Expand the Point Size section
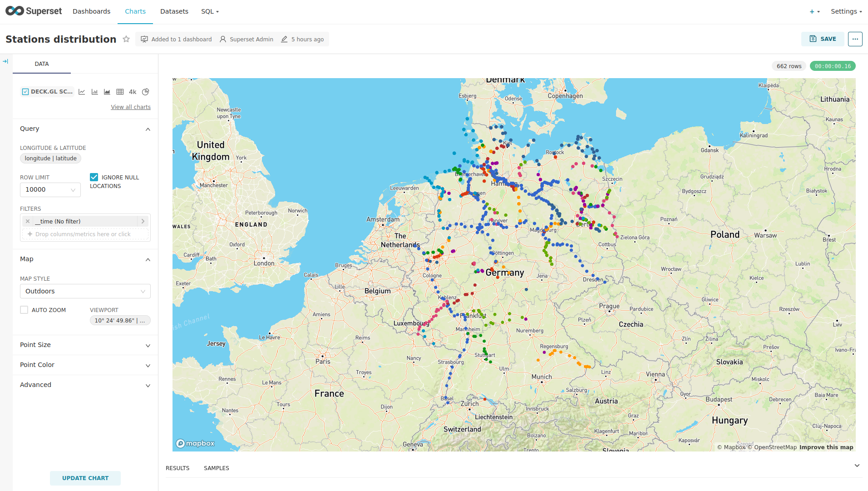 (x=85, y=345)
